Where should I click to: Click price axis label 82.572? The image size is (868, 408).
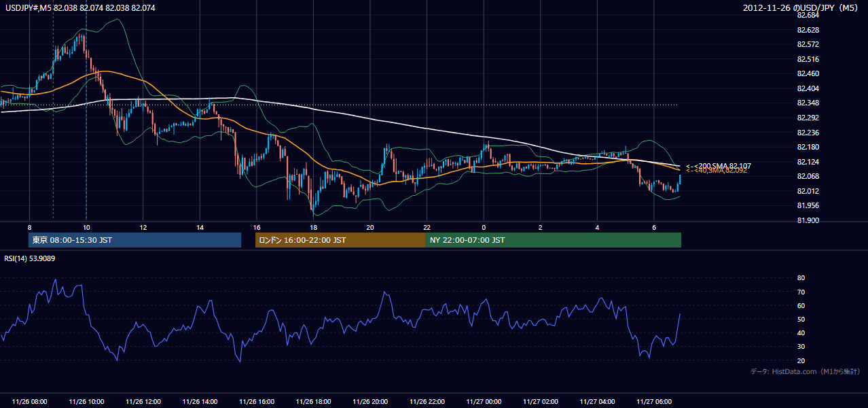tap(808, 44)
